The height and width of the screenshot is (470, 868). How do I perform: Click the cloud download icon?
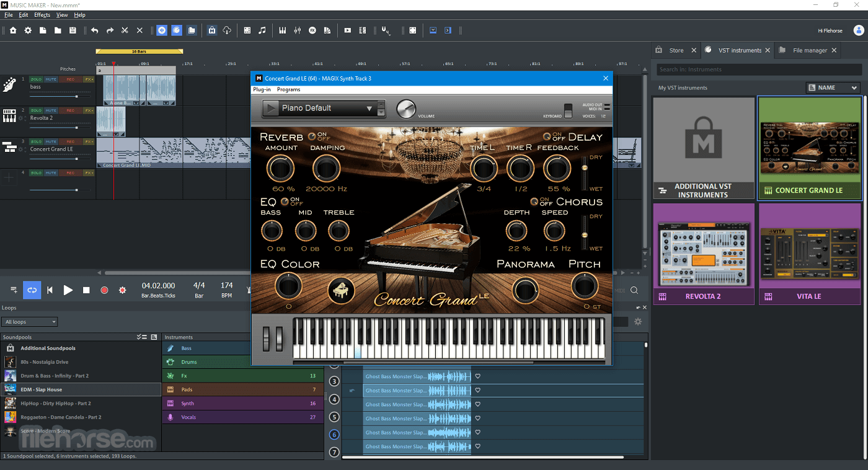tap(227, 30)
